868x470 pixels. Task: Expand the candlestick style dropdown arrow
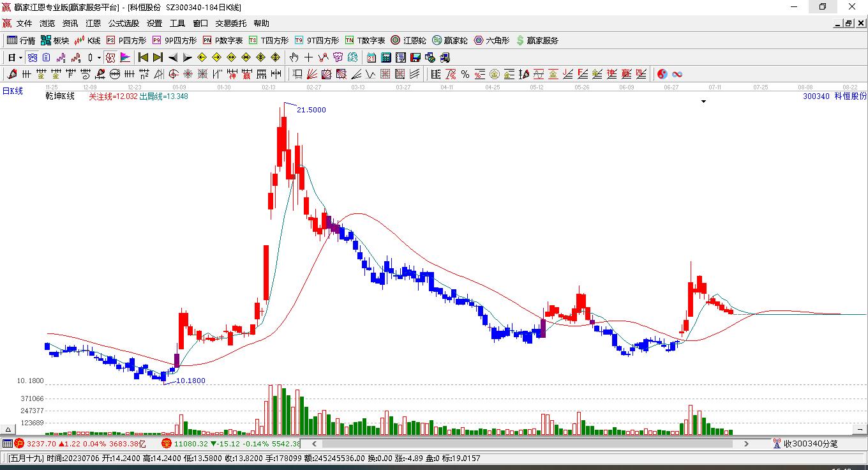99,57
